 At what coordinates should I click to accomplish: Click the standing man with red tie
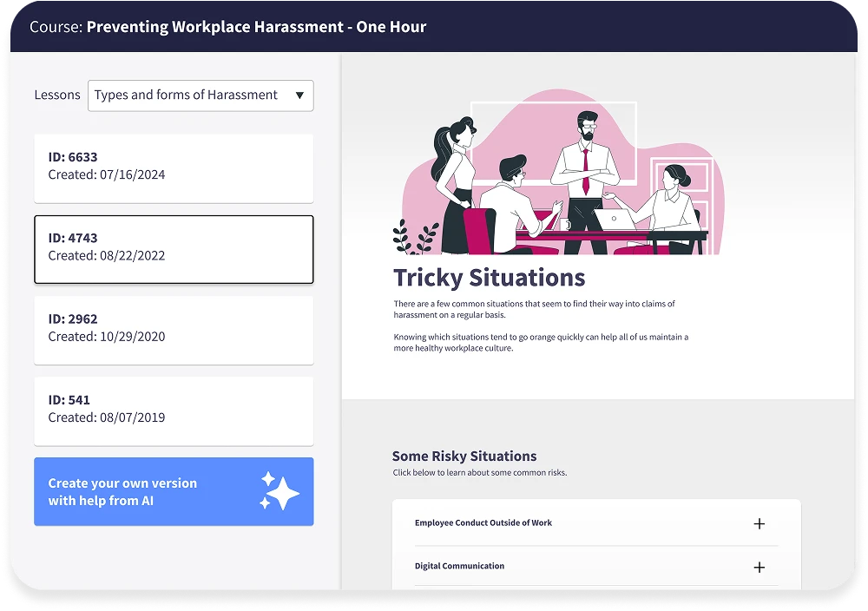[x=585, y=174]
